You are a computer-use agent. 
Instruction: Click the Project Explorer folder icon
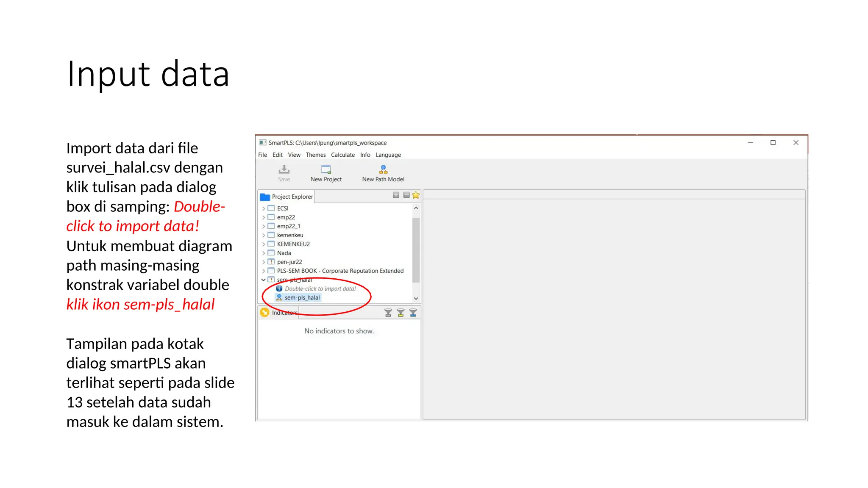[x=265, y=197]
